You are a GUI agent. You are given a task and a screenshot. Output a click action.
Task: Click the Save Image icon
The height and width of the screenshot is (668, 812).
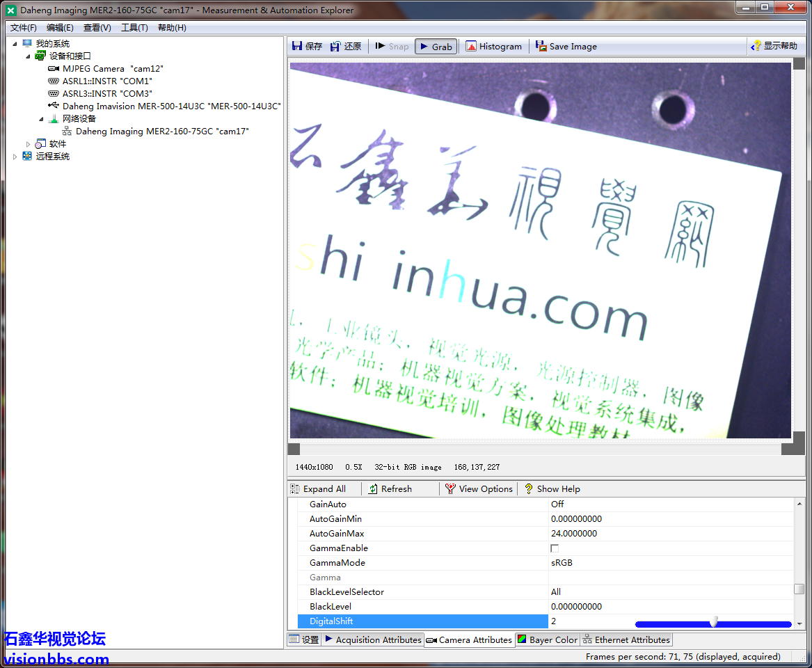541,47
